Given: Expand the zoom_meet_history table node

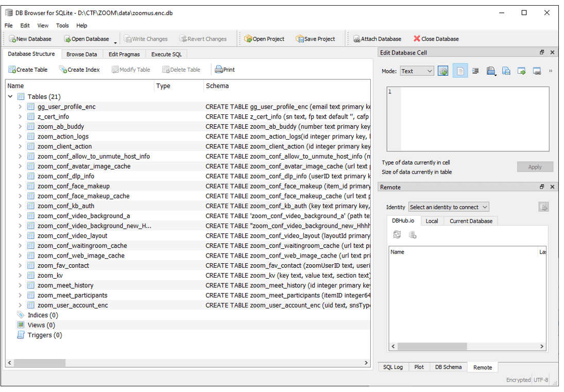Looking at the screenshot, I should pyautogui.click(x=20, y=285).
